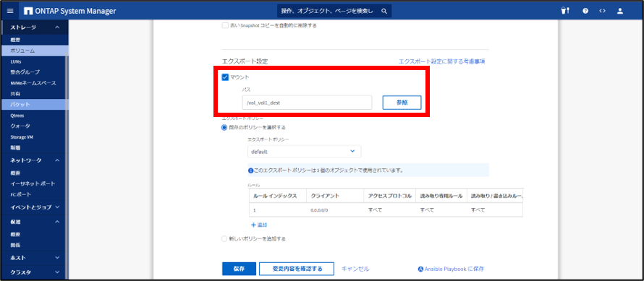The image size is (644, 281).
Task: Click ルール インデックス column header
Action: (x=277, y=196)
